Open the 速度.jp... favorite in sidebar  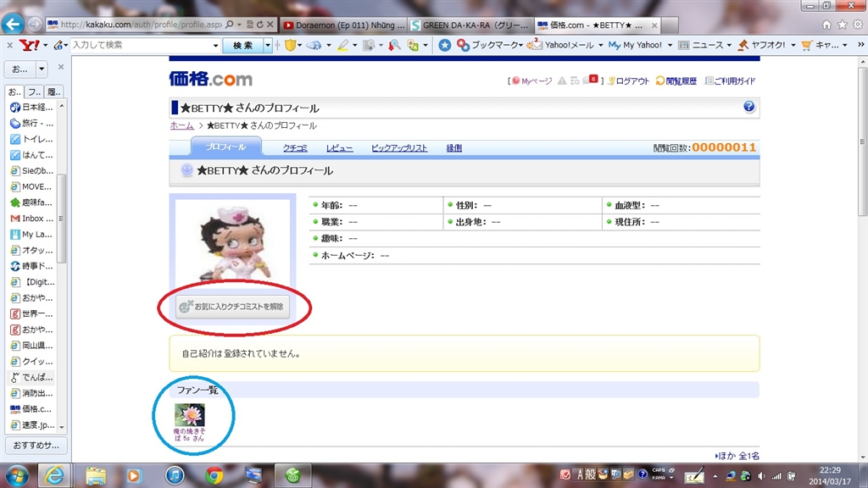click(32, 425)
